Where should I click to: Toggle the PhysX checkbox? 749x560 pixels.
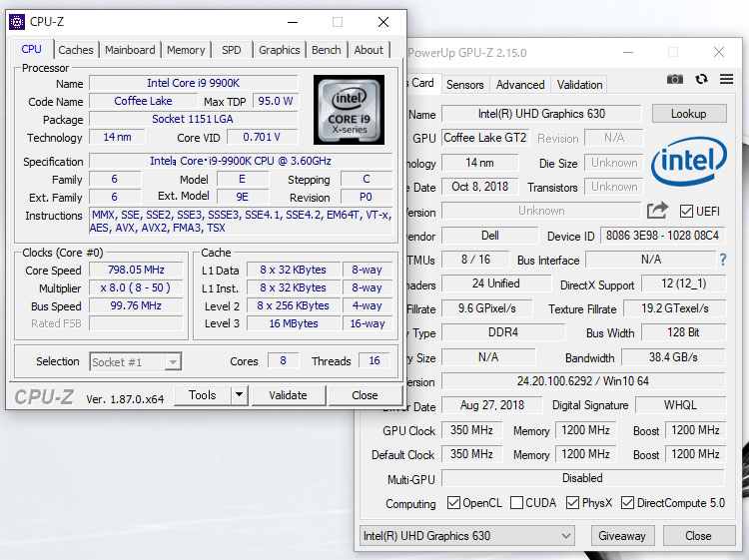click(572, 503)
